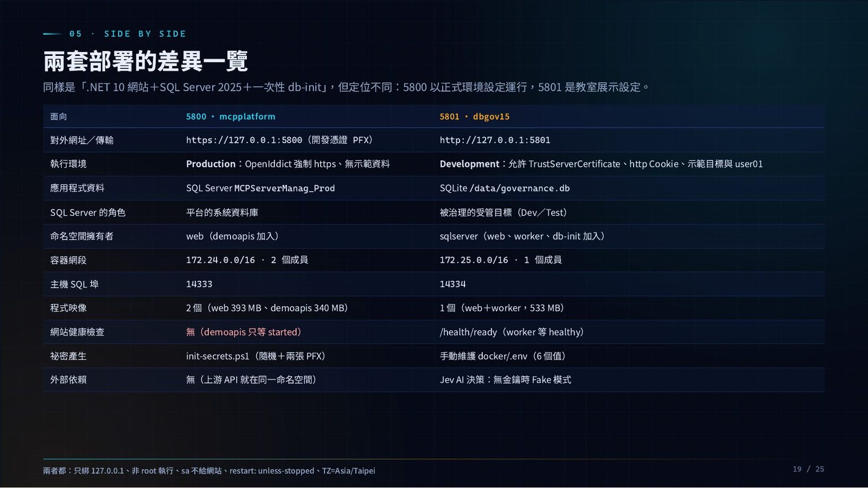Click the 172.24.0.0/16 subnet cell

247,260
